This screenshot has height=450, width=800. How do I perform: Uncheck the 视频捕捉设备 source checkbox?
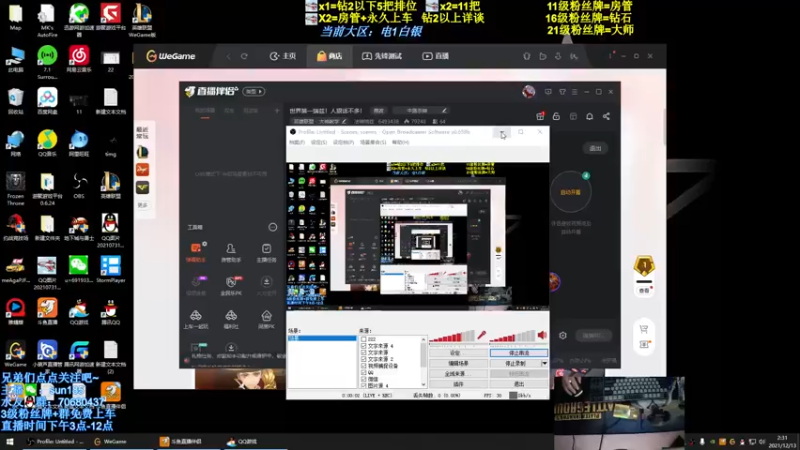(363, 365)
